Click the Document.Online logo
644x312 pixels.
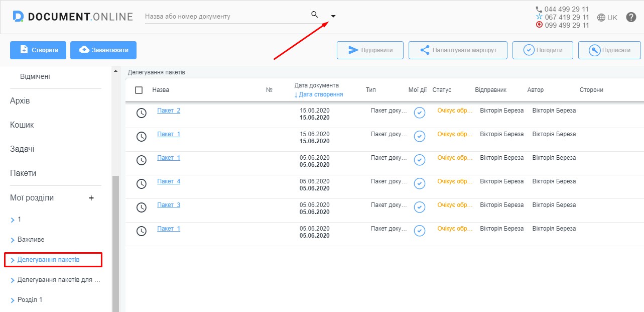73,17
